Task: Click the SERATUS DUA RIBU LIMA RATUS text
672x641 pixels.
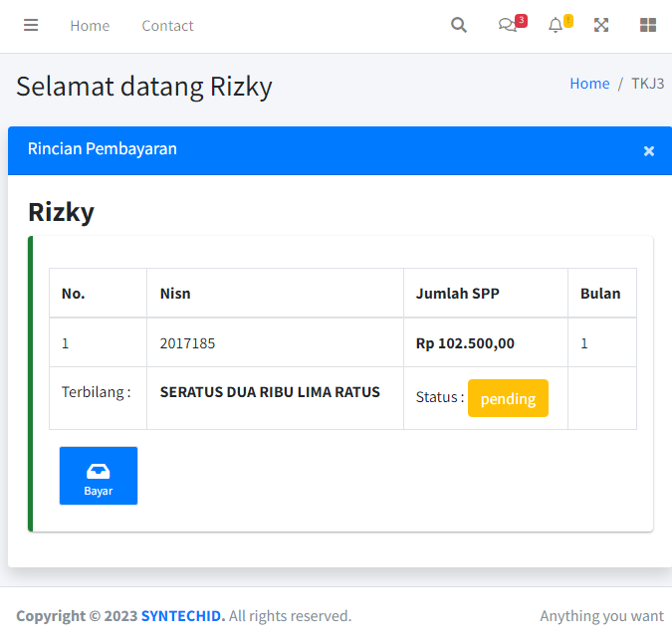Action: [270, 392]
